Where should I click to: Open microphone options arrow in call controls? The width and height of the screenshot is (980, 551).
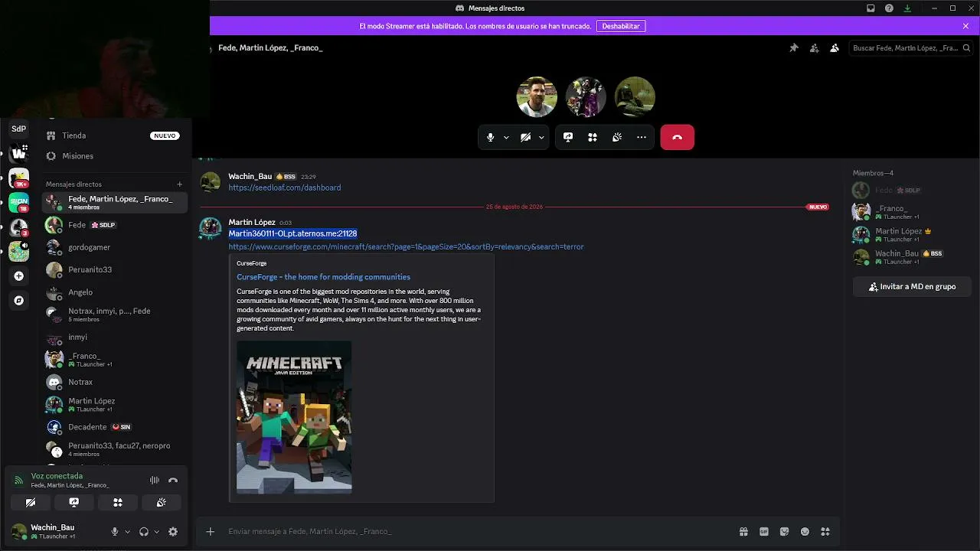point(506,138)
